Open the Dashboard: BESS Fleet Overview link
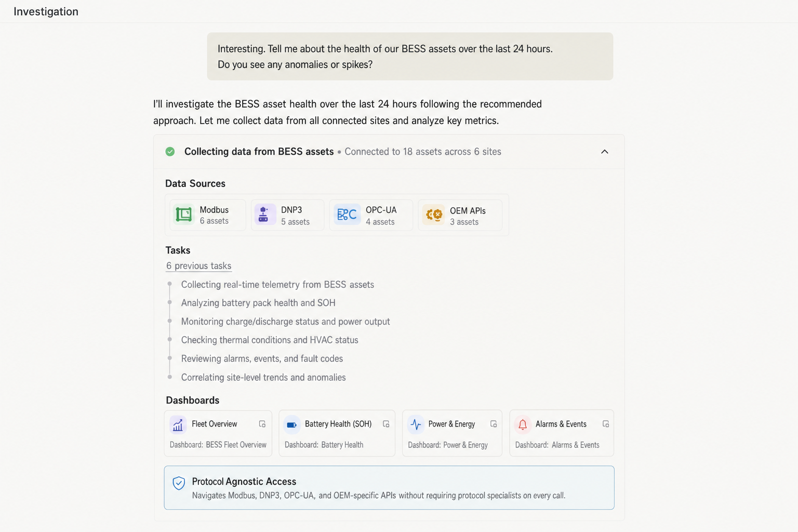 pyautogui.click(x=218, y=445)
